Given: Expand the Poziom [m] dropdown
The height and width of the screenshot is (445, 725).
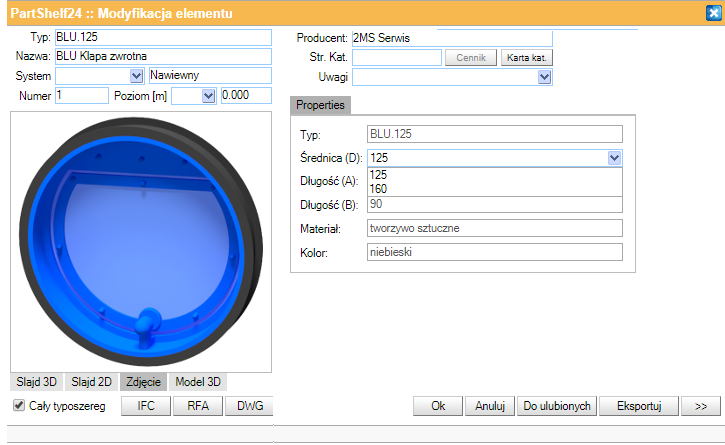Looking at the screenshot, I should (x=208, y=95).
